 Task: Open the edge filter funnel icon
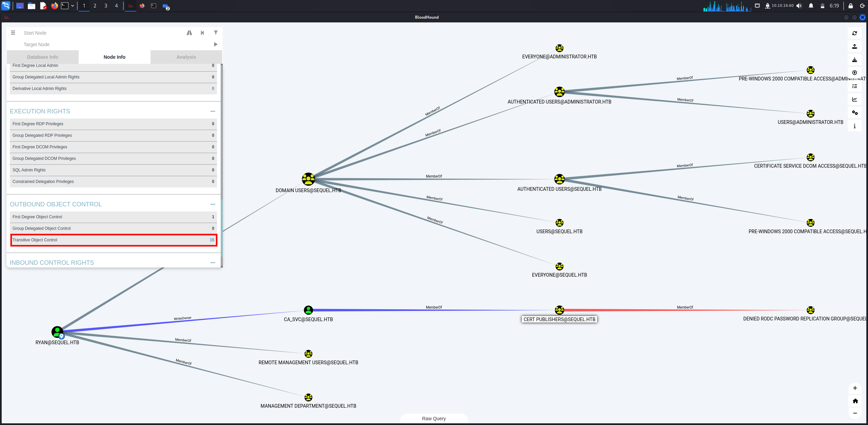[x=216, y=33]
